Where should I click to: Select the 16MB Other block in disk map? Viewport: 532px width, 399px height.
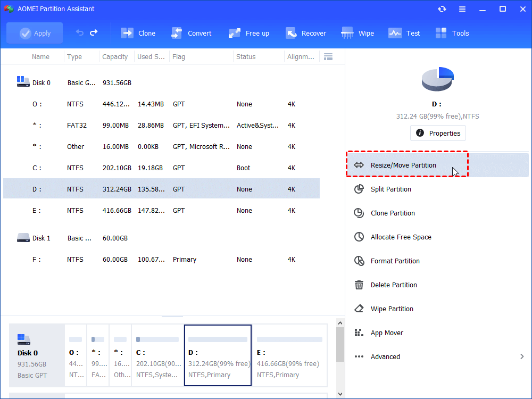click(120, 355)
